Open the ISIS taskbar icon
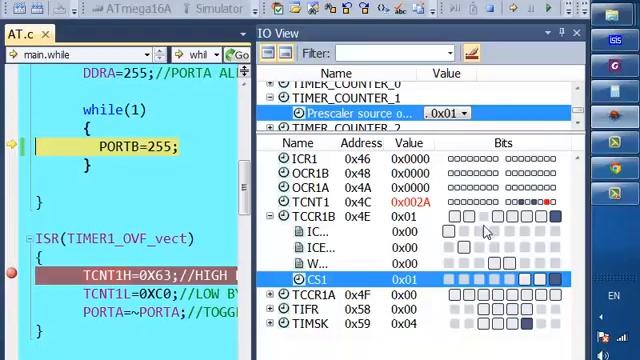Screen dimensions: 640x360 (x=614, y=40)
